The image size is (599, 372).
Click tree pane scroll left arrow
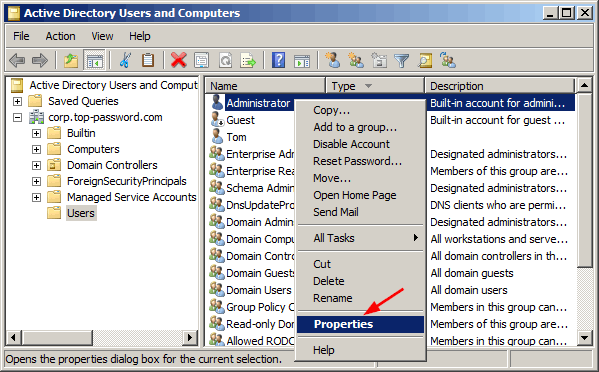[x=14, y=338]
